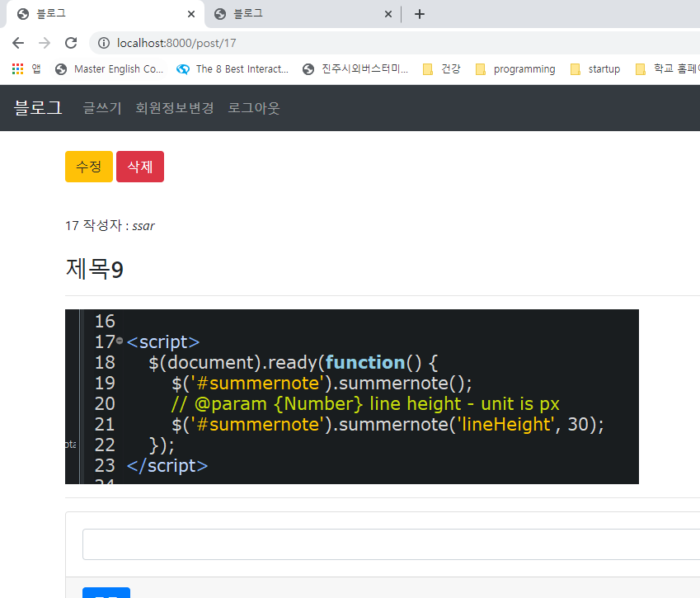Click 로그아웃 in the navbar
The height and width of the screenshot is (598, 700).
coord(254,108)
